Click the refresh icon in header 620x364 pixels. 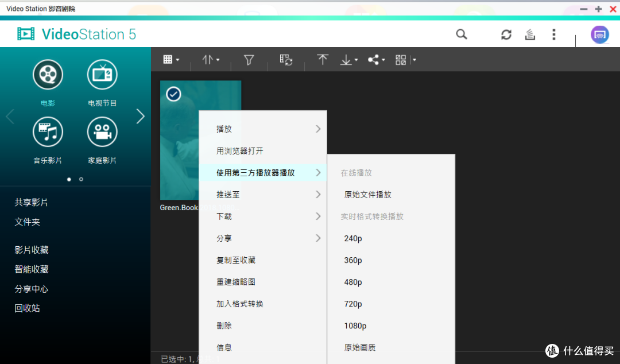pos(506,34)
